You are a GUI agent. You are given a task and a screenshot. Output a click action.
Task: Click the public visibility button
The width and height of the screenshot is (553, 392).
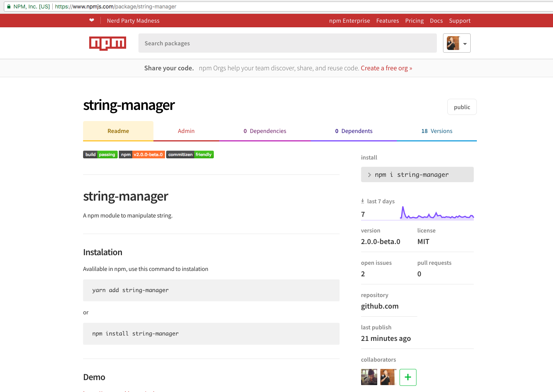[x=462, y=107]
